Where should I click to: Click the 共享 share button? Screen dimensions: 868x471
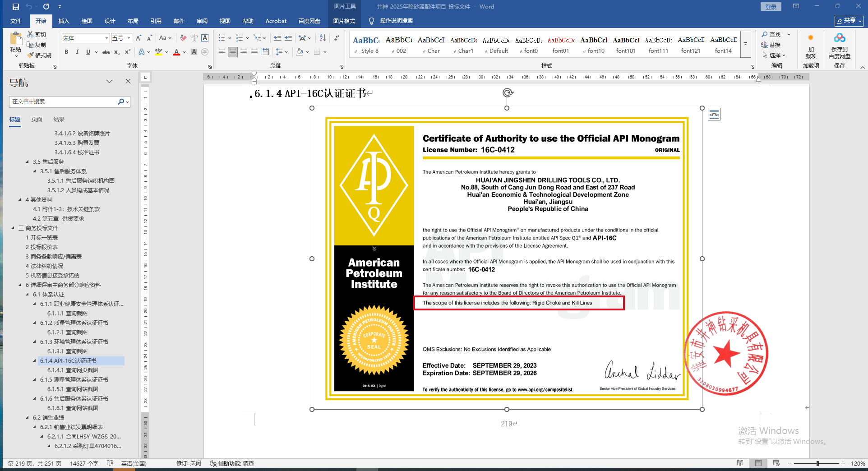[849, 21]
